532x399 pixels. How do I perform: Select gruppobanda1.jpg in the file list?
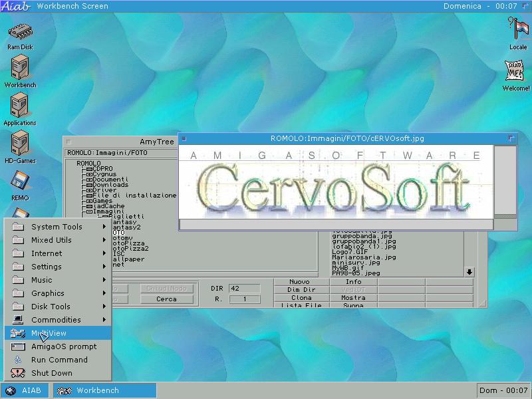364,241
